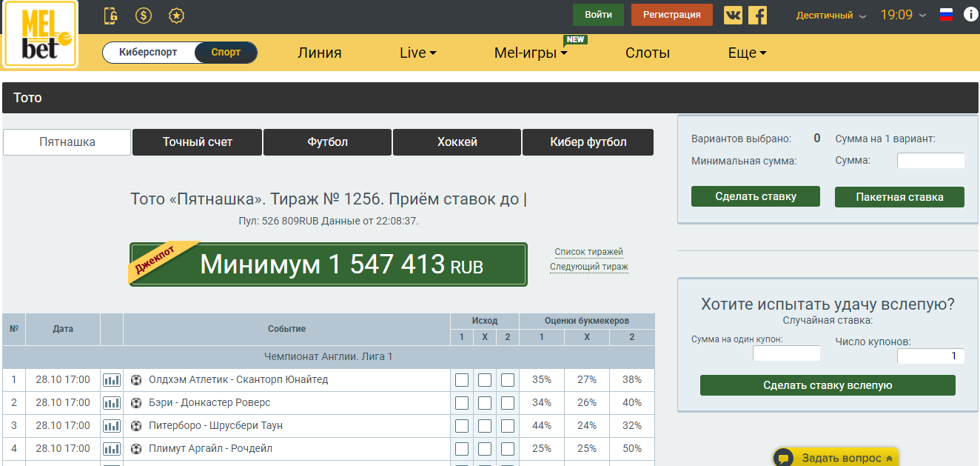Image resolution: width=980 pixels, height=466 pixels.
Task: Click the 44% bookmaker estimate cell
Action: [x=542, y=426]
